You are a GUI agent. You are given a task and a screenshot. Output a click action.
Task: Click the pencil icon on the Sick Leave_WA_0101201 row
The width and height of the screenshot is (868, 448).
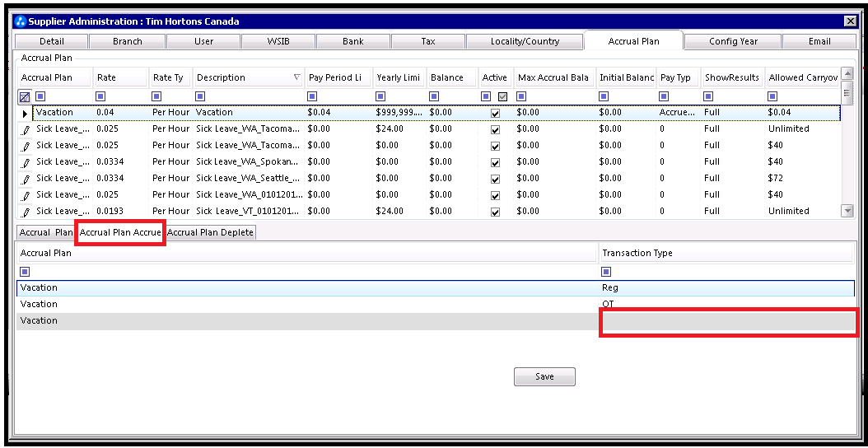coord(26,195)
